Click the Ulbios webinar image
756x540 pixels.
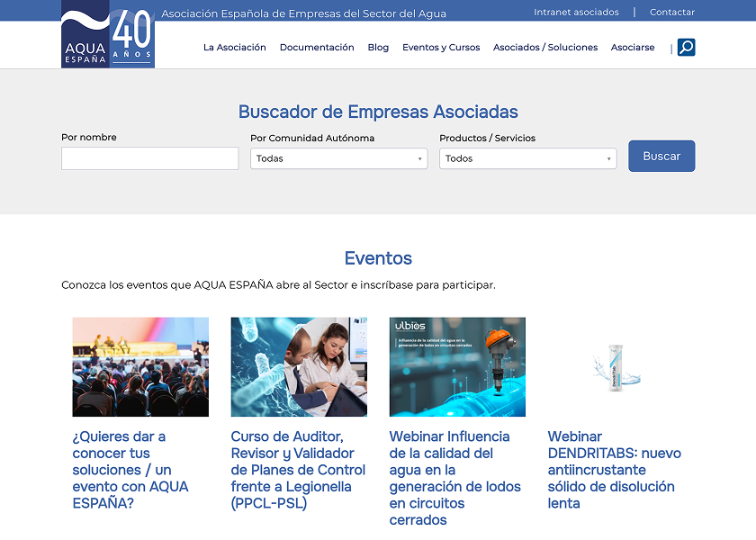(457, 366)
